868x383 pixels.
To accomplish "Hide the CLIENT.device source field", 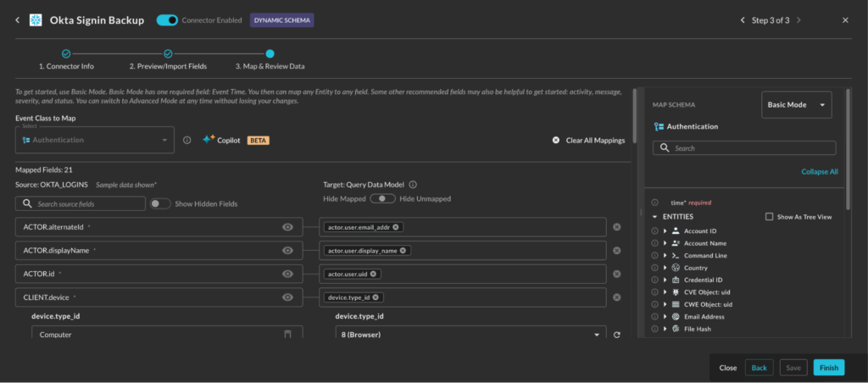I will (287, 297).
